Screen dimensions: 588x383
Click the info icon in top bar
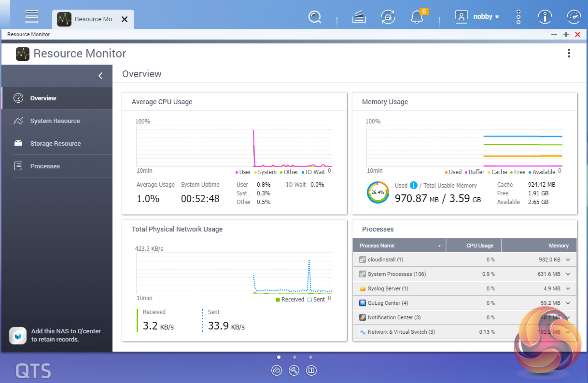tap(545, 17)
